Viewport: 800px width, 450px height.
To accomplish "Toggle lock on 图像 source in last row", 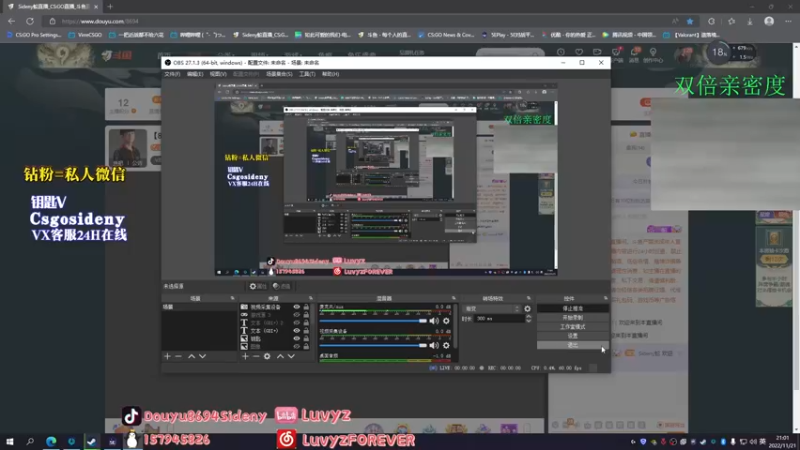I will click(x=306, y=346).
